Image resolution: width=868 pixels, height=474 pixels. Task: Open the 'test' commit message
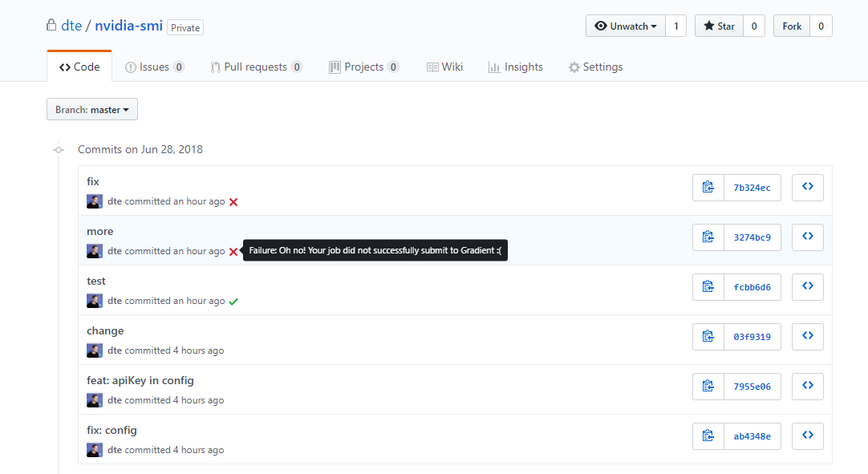point(96,282)
